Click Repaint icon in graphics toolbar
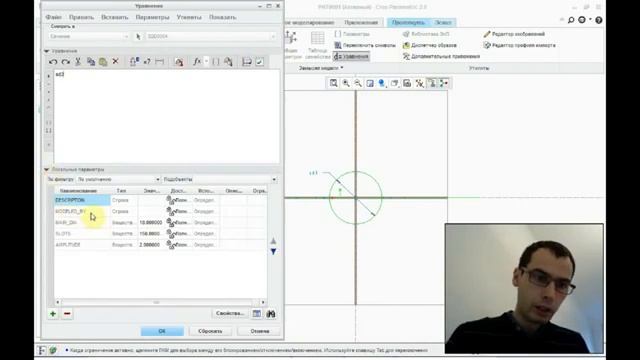Image resolution: width=640 pixels, height=360 pixels. pyautogui.click(x=370, y=83)
